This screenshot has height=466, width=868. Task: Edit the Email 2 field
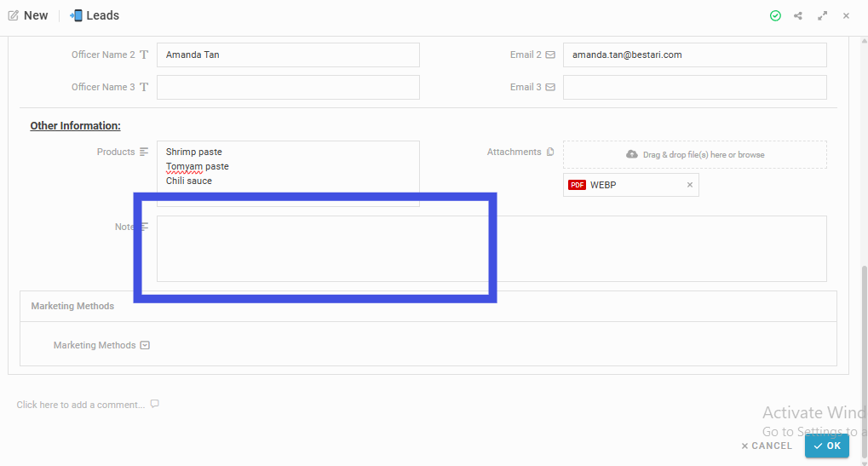[695, 55]
